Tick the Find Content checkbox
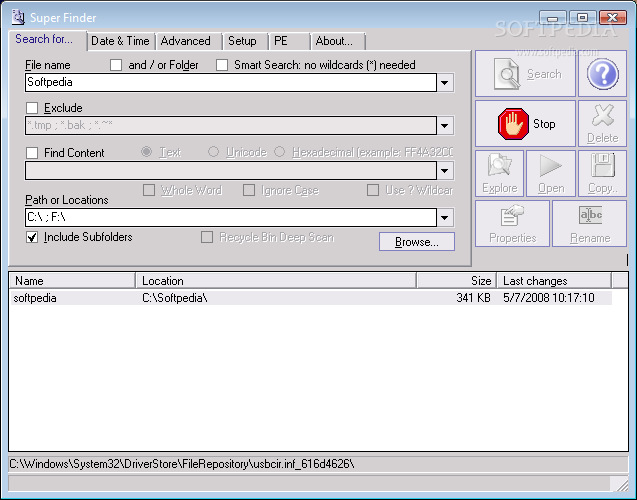637x500 pixels. (32, 153)
